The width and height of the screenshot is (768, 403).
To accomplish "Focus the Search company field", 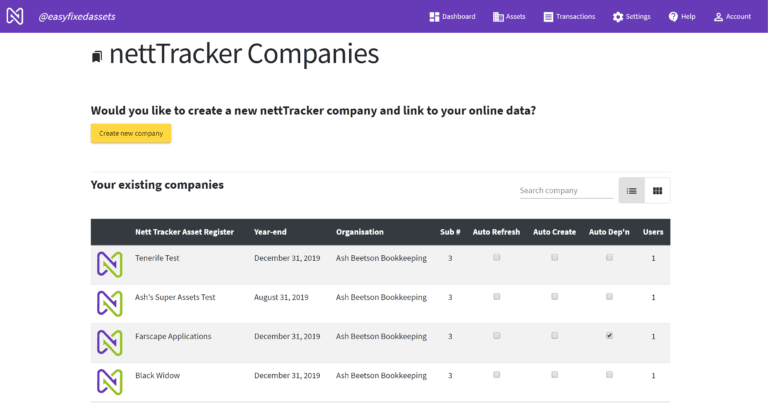I will (x=566, y=190).
